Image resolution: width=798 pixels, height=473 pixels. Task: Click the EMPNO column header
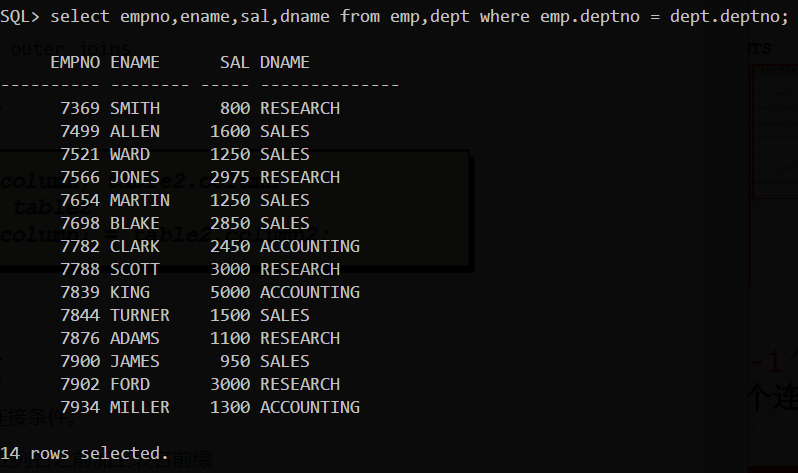pos(75,62)
